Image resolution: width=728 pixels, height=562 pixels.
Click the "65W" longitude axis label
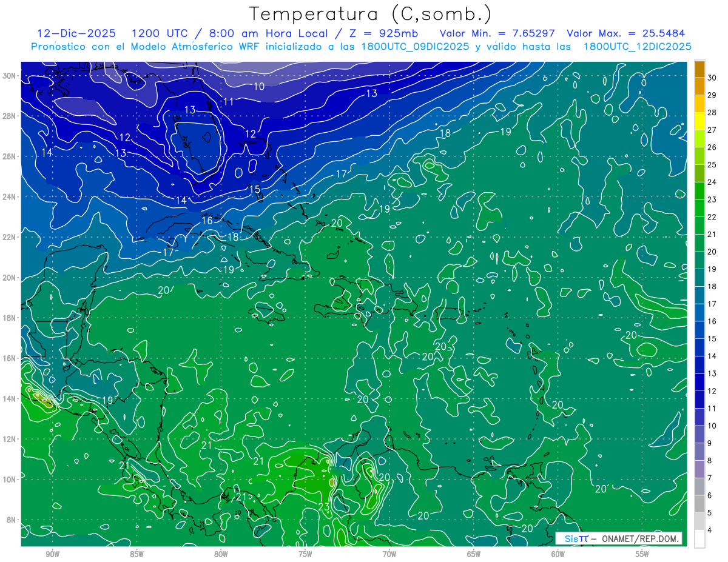point(474,554)
